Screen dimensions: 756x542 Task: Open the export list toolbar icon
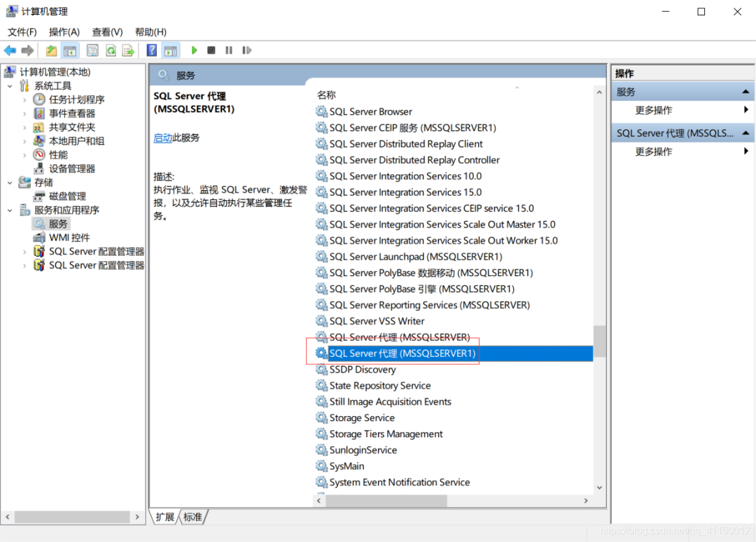[129, 50]
